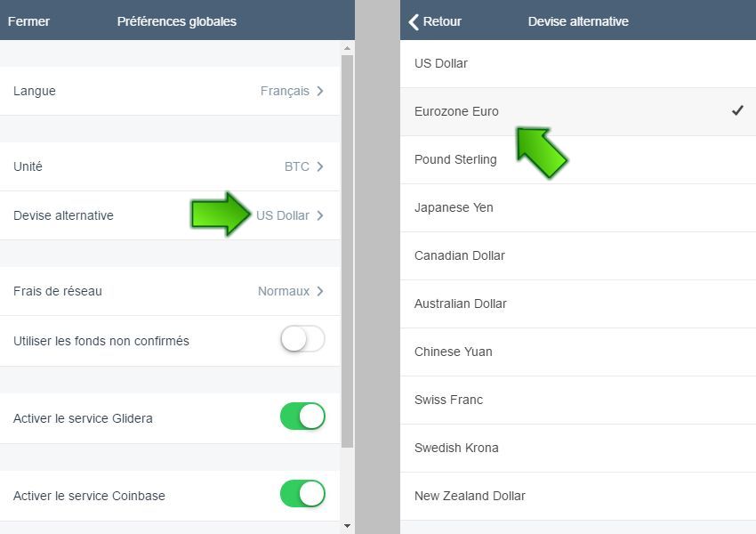
Task: Disable the Glidera service toggle
Action: (x=302, y=417)
